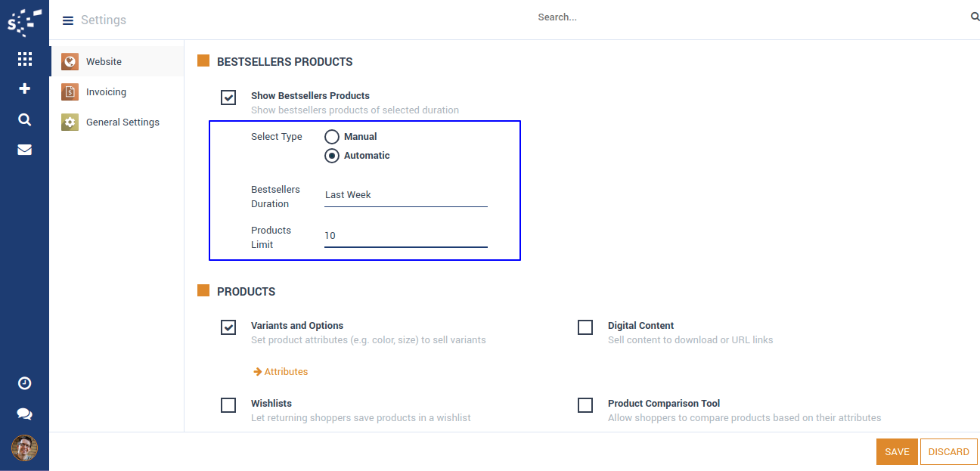980x471 pixels.
Task: Toggle the hamburger menu beside Settings
Action: [x=68, y=20]
